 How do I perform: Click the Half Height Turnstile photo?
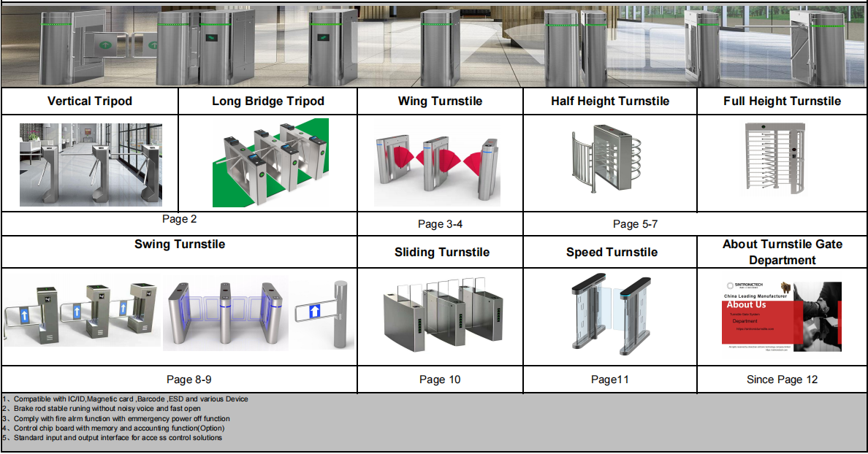609,161
